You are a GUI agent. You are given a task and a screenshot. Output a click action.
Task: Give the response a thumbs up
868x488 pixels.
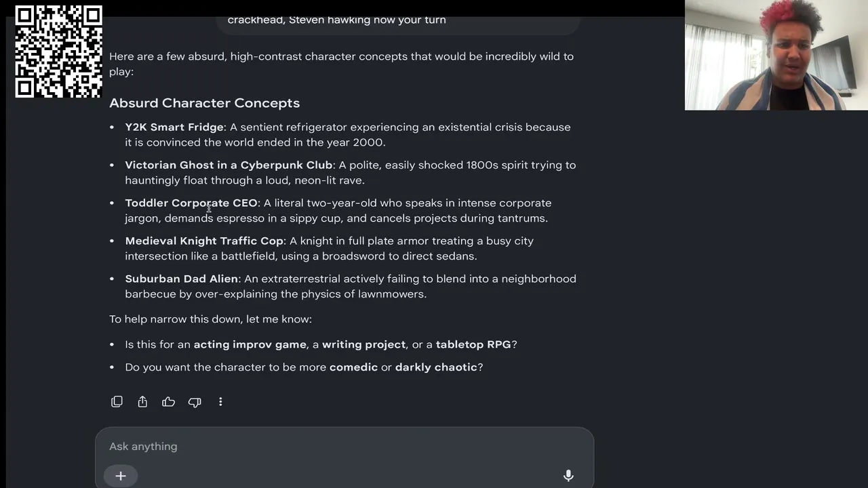pos(168,402)
